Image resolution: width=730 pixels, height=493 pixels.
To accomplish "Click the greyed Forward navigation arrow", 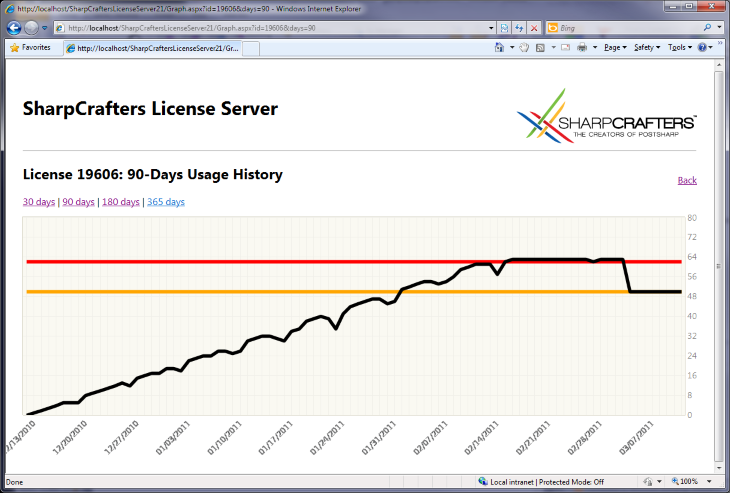I will pyautogui.click(x=31, y=28).
